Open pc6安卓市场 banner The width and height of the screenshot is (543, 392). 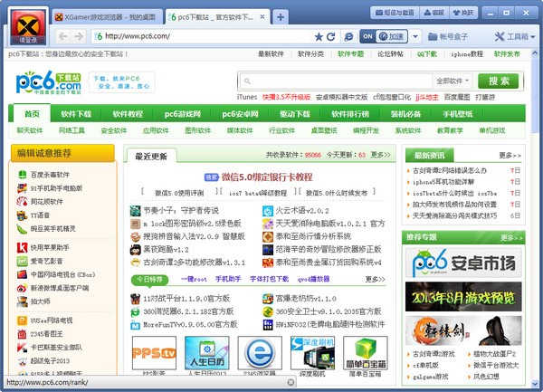click(x=463, y=263)
